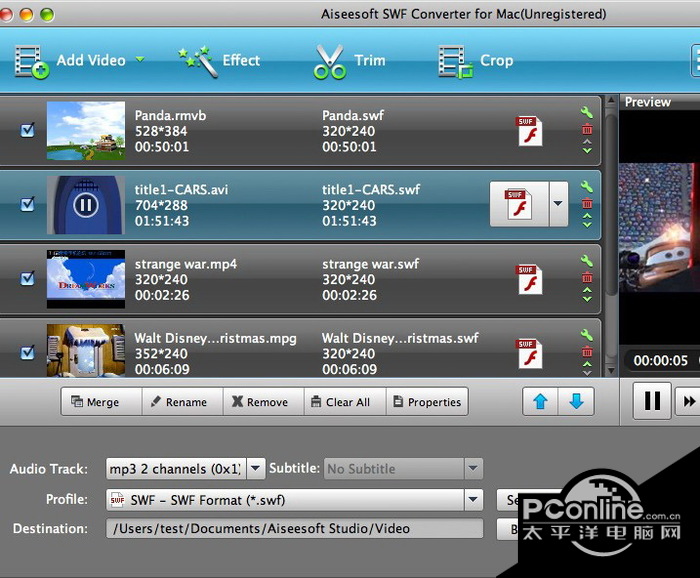The image size is (700, 578).
Task: Delete title1-CARS.avi with its trash icon
Action: point(587,204)
